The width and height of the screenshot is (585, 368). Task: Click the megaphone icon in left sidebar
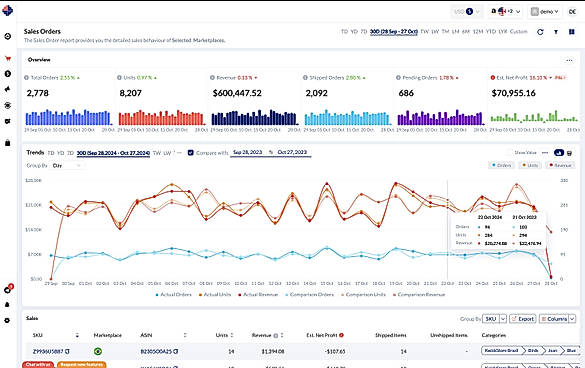(x=7, y=89)
